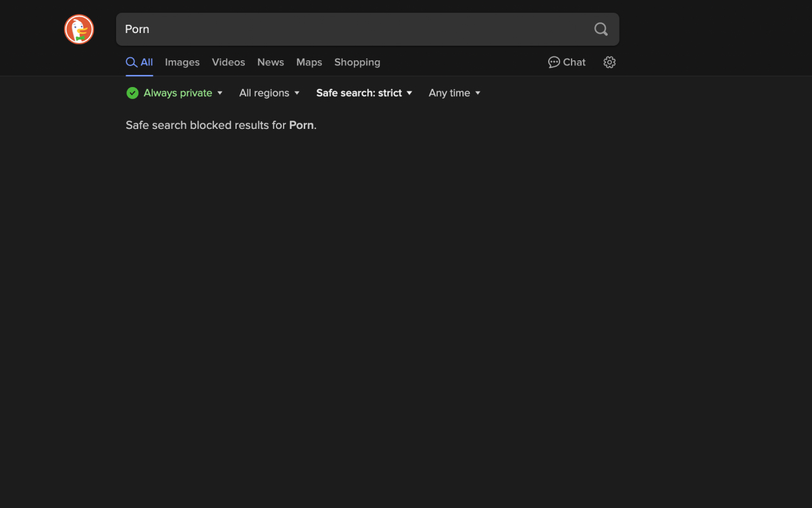Click inside the search input field
The width and height of the screenshot is (812, 508).
(355, 29)
